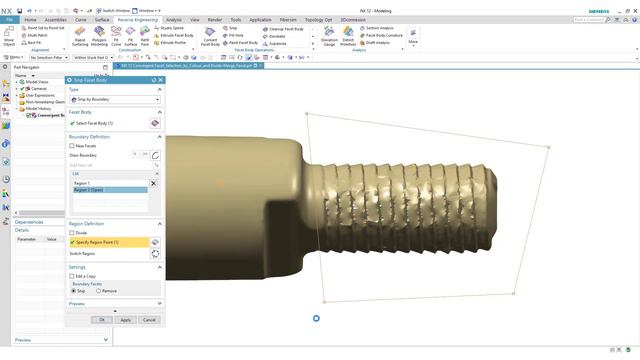The image size is (640, 360).
Task: Click the Multi Patch command
Action: (x=34, y=36)
